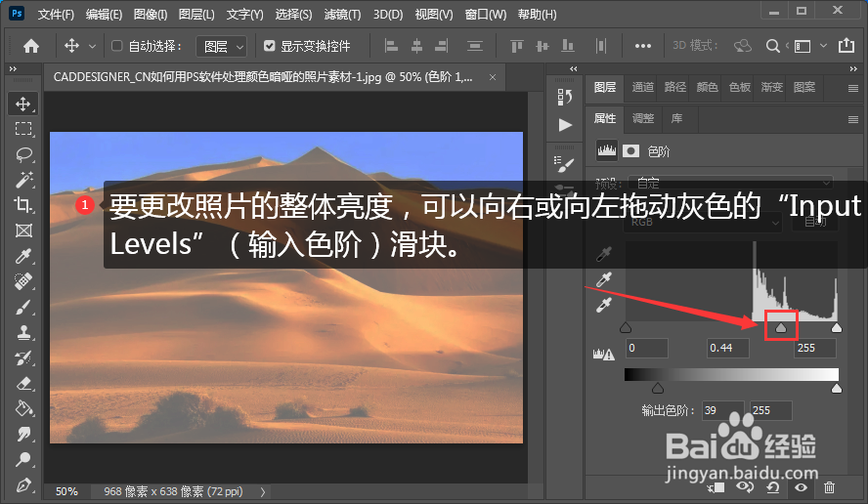868x504 pixels.
Task: Select the Spot Healing Brush tool
Action: 23,281
